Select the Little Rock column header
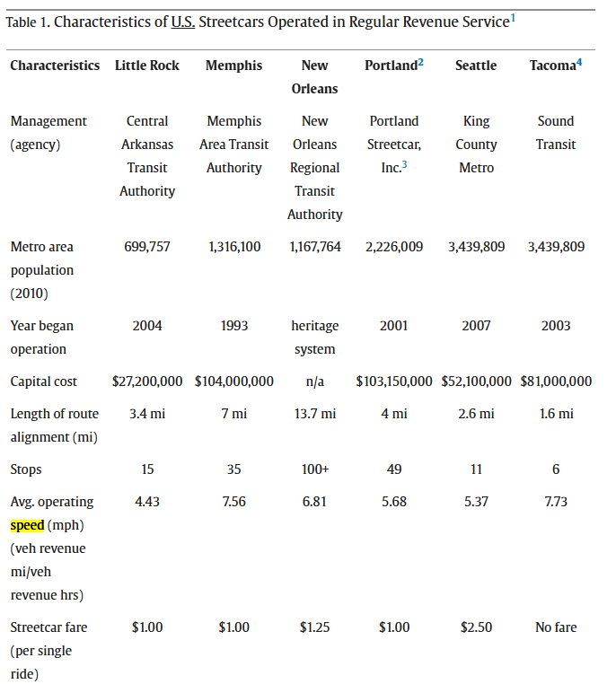This screenshot has height=684, width=616. 147,66
